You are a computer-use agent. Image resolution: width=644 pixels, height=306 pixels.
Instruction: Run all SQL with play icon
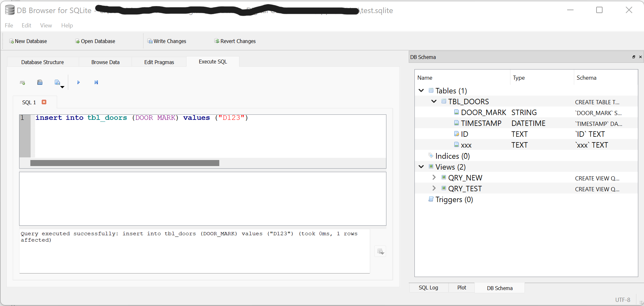tap(78, 83)
